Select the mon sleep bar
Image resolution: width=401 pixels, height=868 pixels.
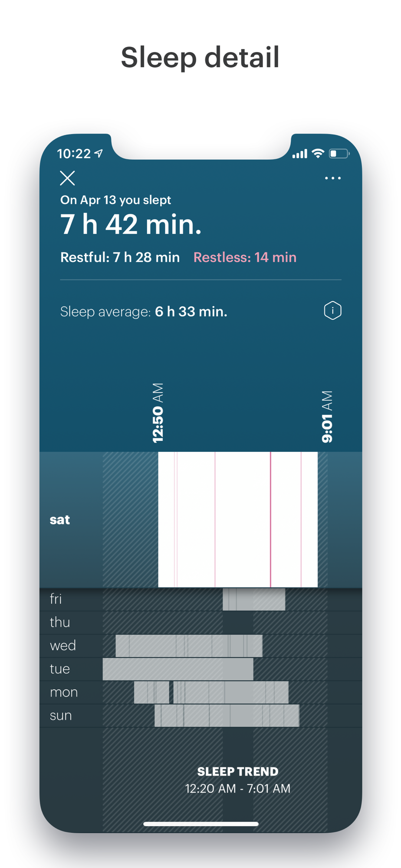tap(211, 692)
